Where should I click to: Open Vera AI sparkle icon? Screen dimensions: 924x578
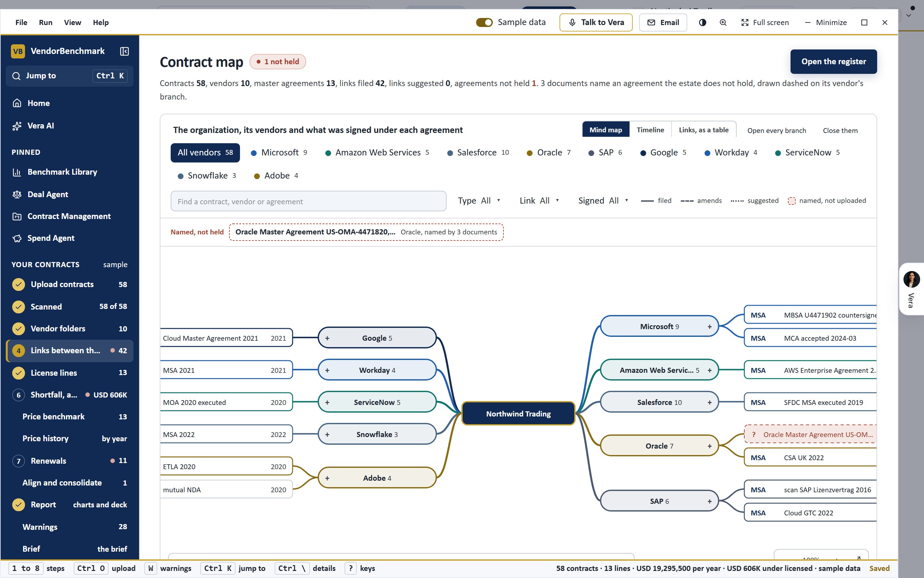point(17,126)
